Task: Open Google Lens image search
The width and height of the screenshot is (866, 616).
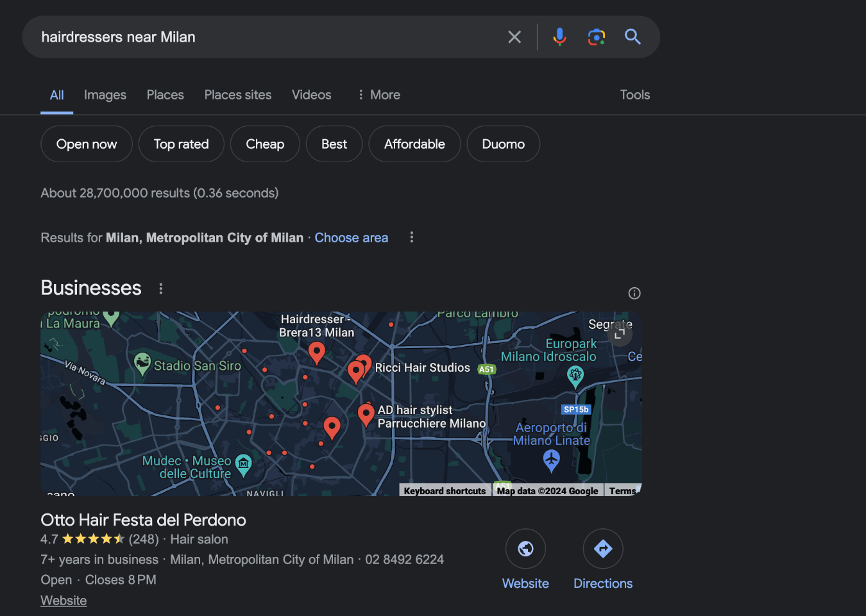Action: 597,37
